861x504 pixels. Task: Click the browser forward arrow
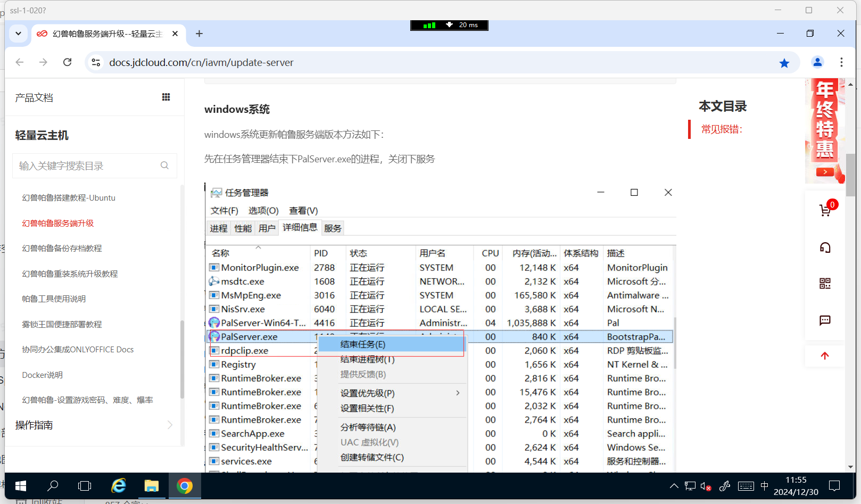[43, 62]
